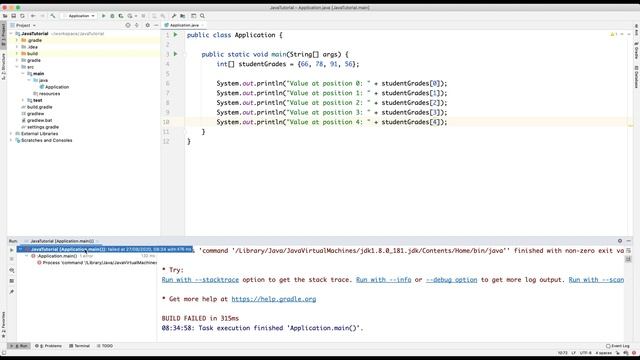Open the Project view selector dropdown
The height and width of the screenshot is (360, 640).
coord(23,25)
